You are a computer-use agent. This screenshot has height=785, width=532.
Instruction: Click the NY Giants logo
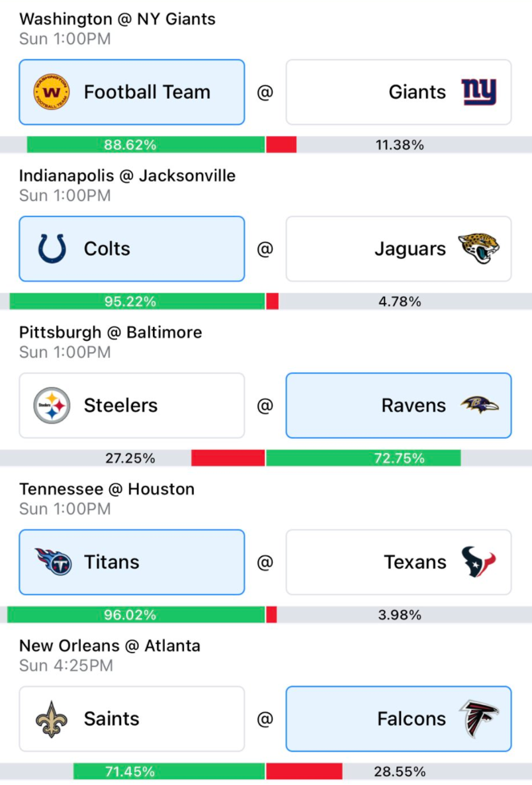tap(479, 92)
